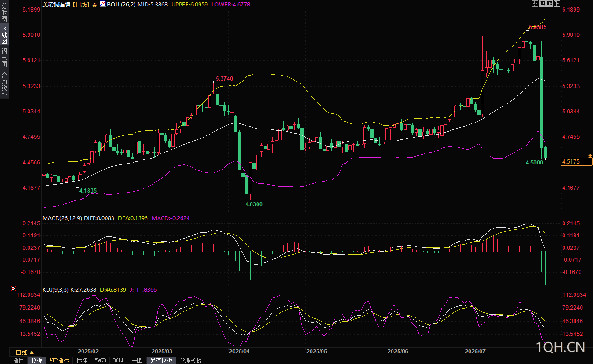The width and height of the screenshot is (593, 364).
Task: Click the LOWER:4.6778 value
Action: pyautogui.click(x=231, y=5)
